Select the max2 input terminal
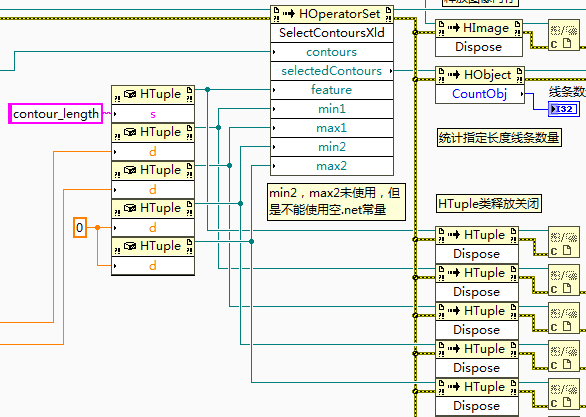Screen dimensions: 586x417 332,166
